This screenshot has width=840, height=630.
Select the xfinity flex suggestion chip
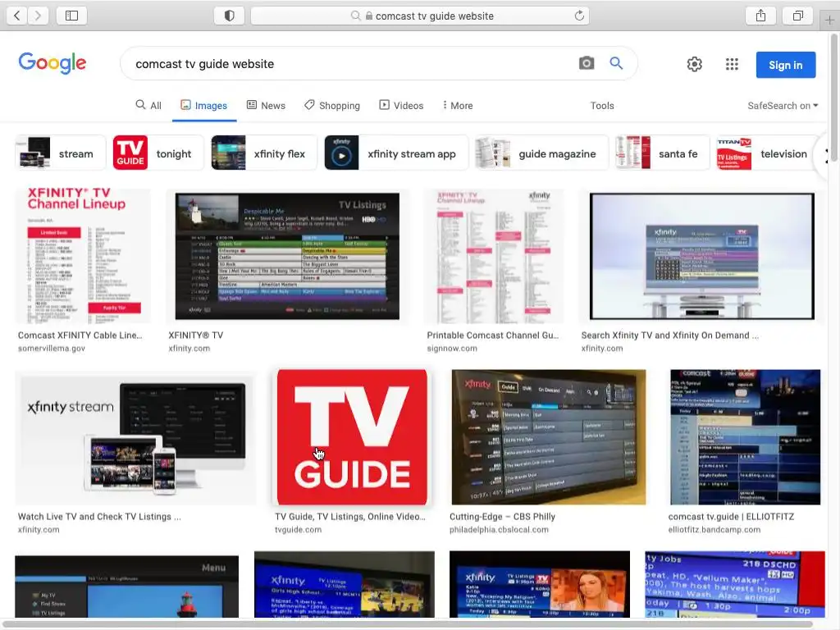[264, 153]
